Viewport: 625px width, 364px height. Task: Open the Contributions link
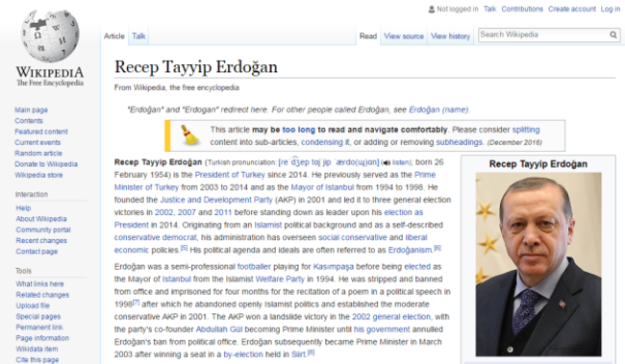pos(522,9)
